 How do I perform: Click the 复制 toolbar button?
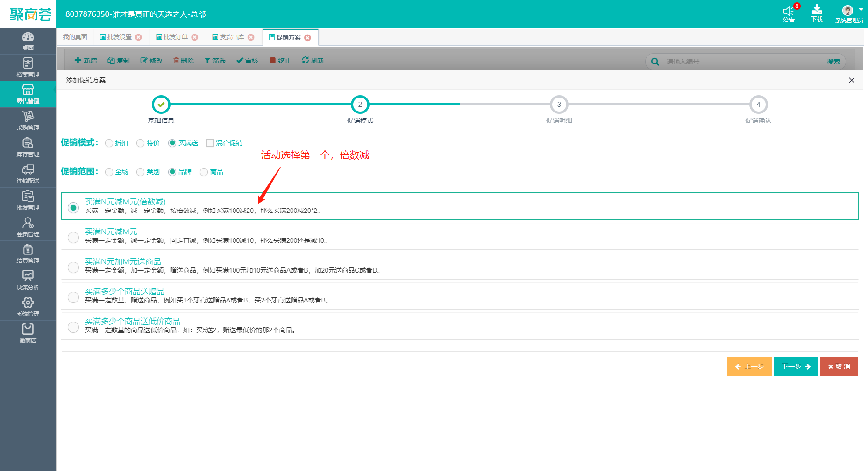point(119,61)
